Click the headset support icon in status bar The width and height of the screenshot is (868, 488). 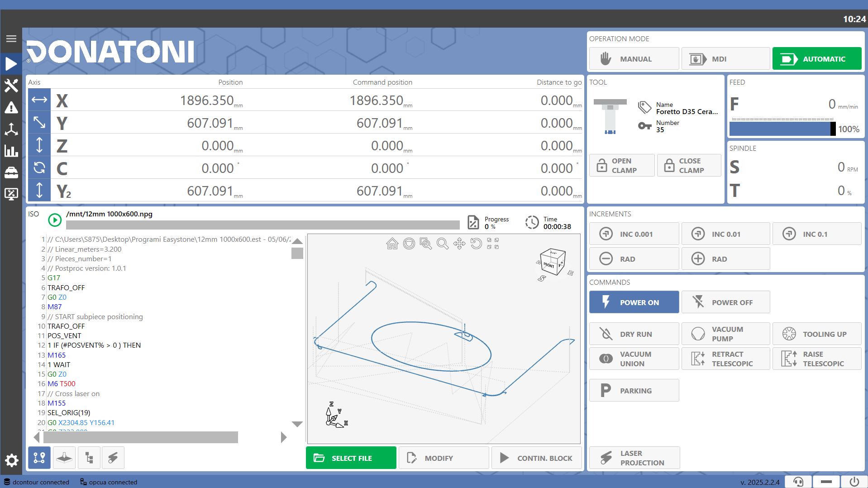pos(799,482)
